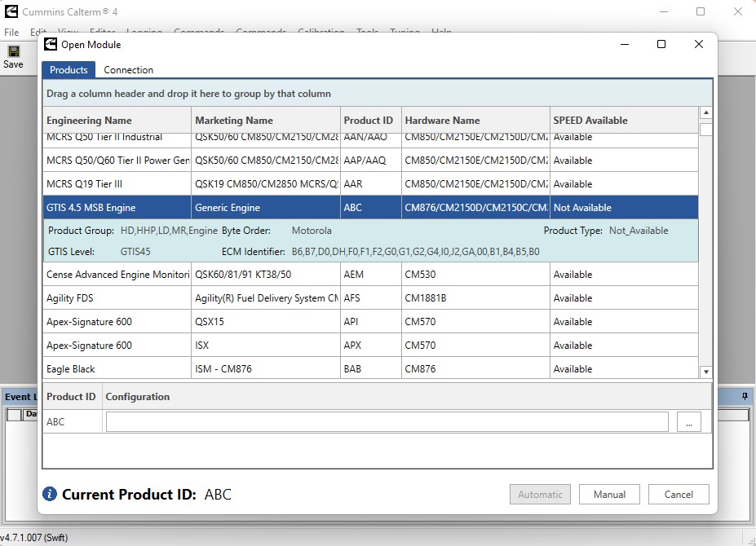This screenshot has width=756, height=546.
Task: Click the Save toolbar icon
Action: point(14,51)
